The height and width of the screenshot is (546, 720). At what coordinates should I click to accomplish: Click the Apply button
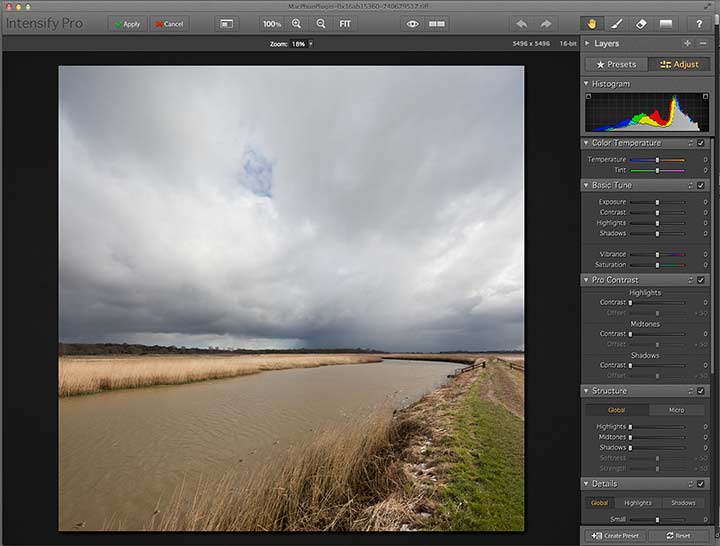coord(128,24)
